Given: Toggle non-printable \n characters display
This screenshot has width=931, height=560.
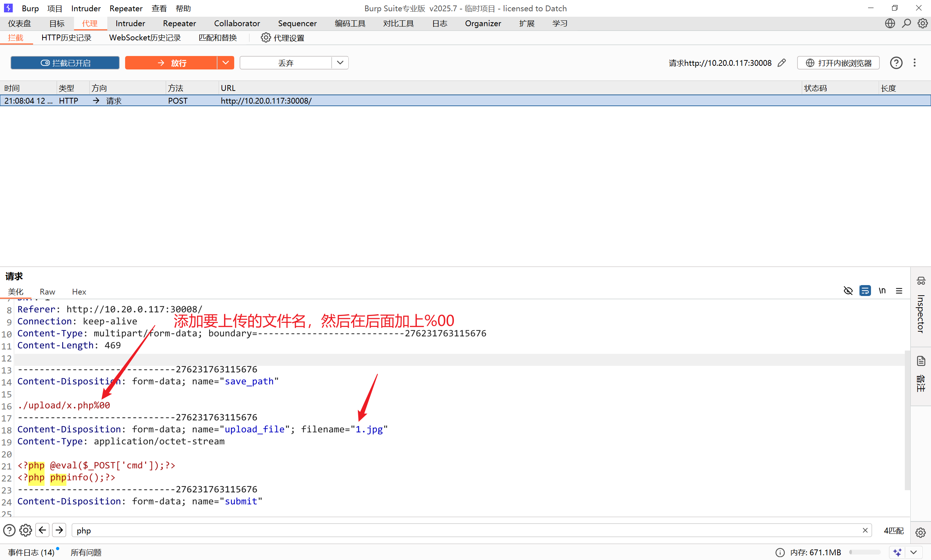Looking at the screenshot, I should (x=882, y=291).
